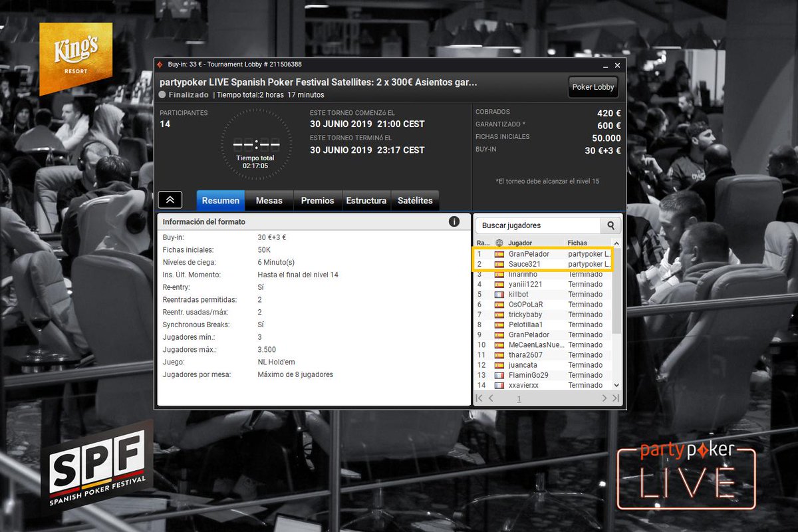798x532 pixels.
Task: Open the Mesas tab
Action: pos(269,200)
